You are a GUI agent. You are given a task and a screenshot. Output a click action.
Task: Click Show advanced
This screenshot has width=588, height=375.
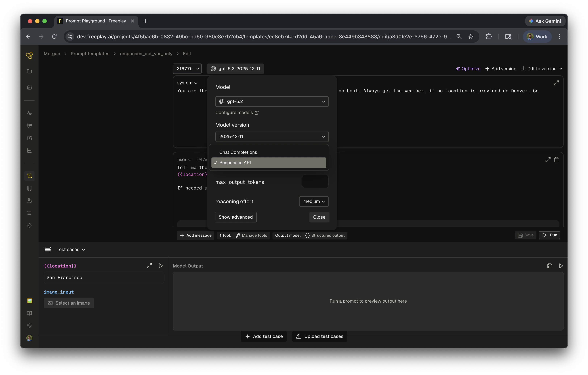[235, 217]
